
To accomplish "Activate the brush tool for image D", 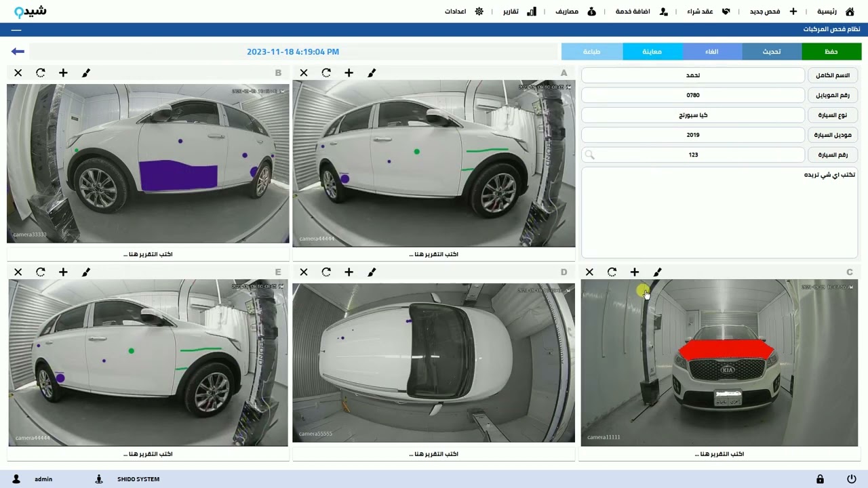I will pyautogui.click(x=372, y=272).
